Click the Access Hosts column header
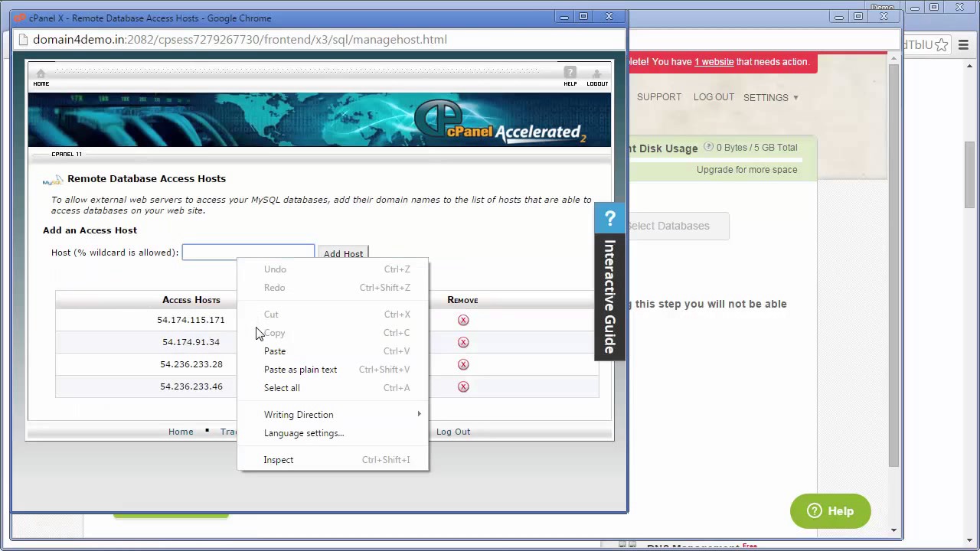Screen dimensions: 980x551 pos(191,300)
